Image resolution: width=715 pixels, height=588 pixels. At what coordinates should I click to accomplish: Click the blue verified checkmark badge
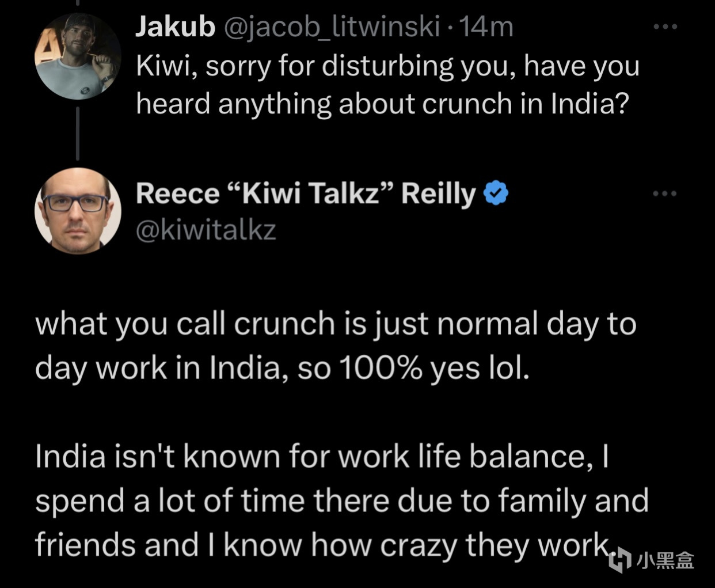[x=496, y=193]
